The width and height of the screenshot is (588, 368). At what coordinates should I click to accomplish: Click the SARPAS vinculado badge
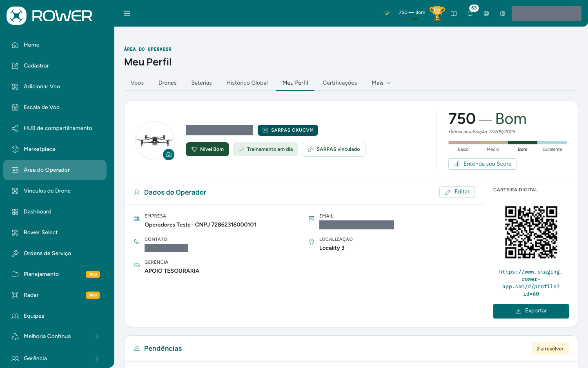(x=334, y=149)
